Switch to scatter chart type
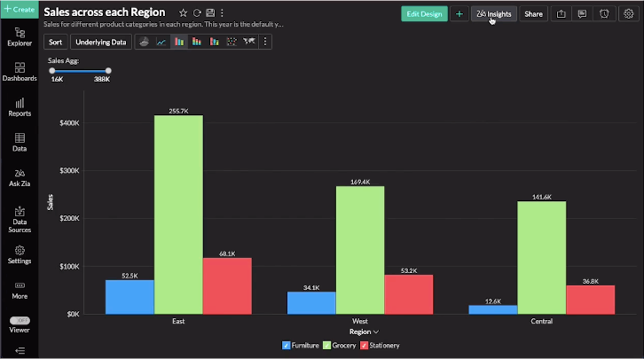Screen dimensions: 644x359 click(232, 42)
